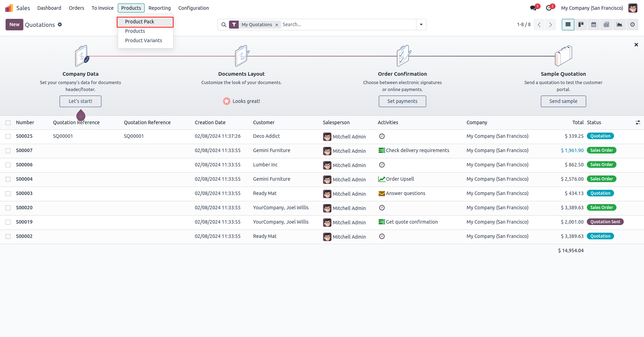Image resolution: width=644 pixels, height=337 pixels.
Task: Open the company switcher My Company (San Francisco)
Action: [x=592, y=8]
